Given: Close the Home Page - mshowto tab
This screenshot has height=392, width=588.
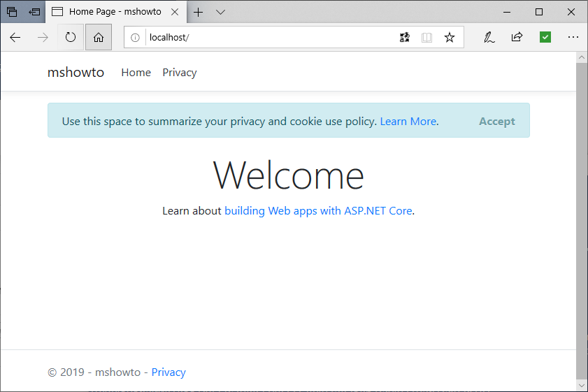Looking at the screenshot, I should coord(175,12).
